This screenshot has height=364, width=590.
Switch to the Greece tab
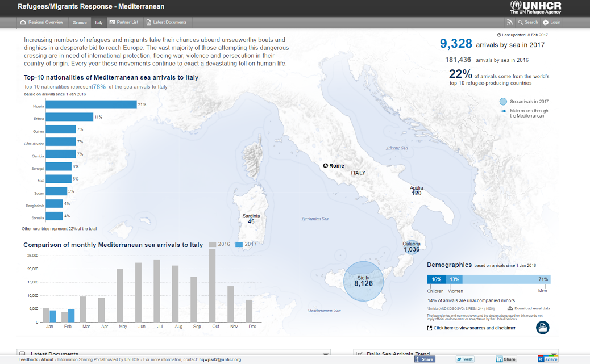pos(80,22)
